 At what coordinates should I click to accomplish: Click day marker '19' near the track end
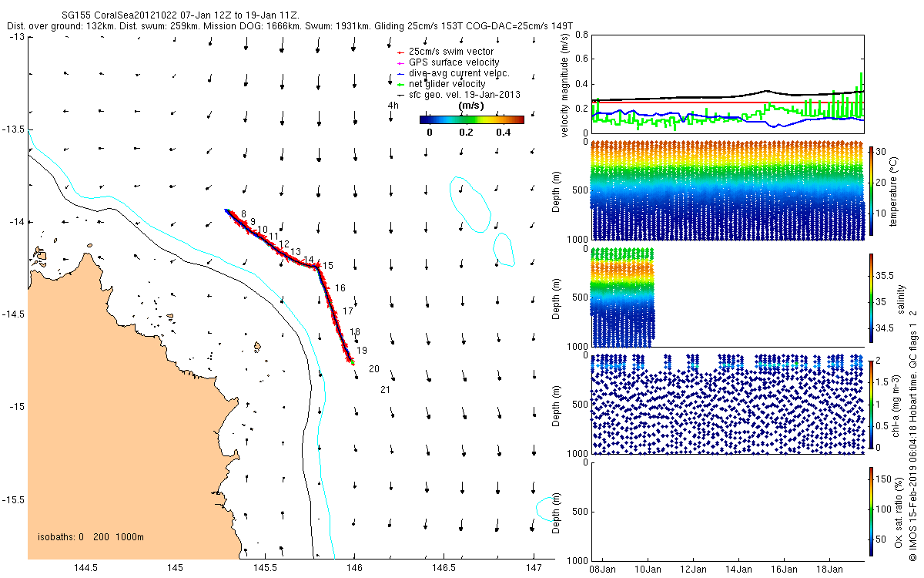pyautogui.click(x=362, y=351)
